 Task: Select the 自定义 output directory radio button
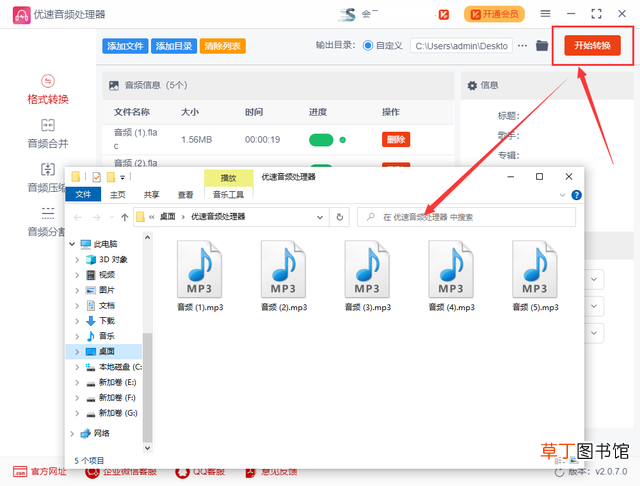(367, 46)
